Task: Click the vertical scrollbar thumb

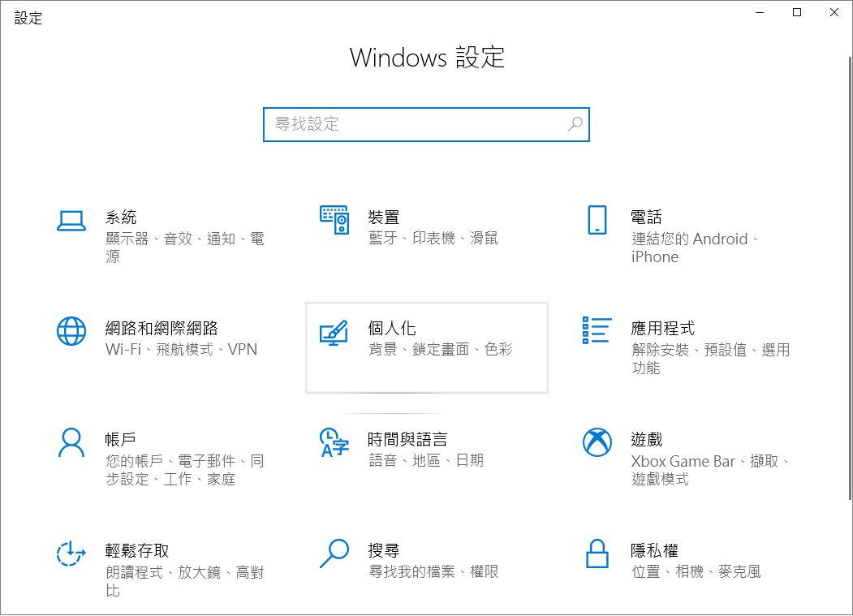Action: pos(851,278)
